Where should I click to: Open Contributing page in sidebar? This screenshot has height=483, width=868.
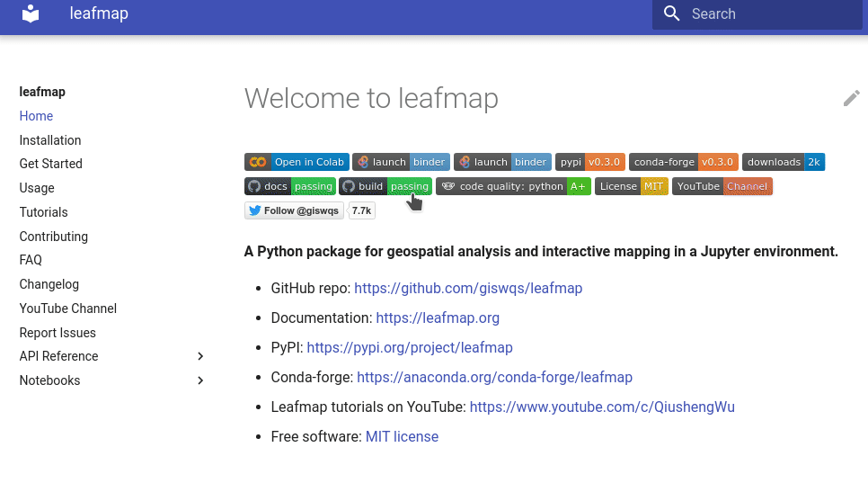(x=53, y=237)
